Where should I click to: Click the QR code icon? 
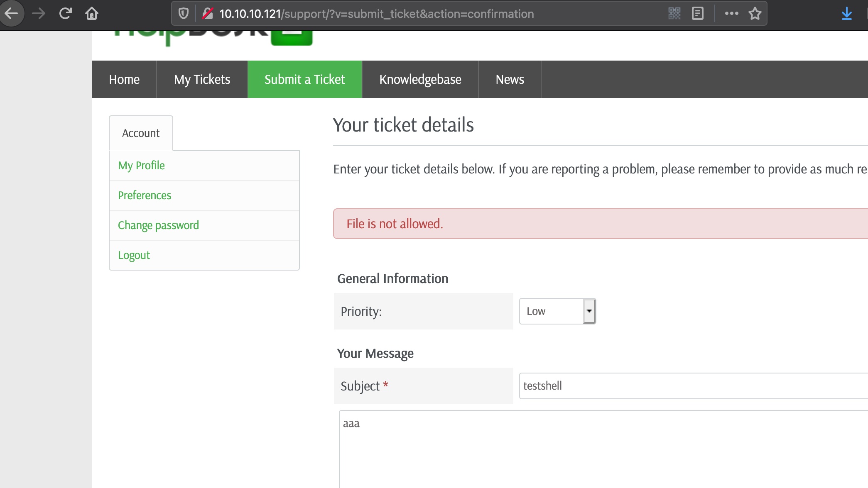(x=674, y=14)
